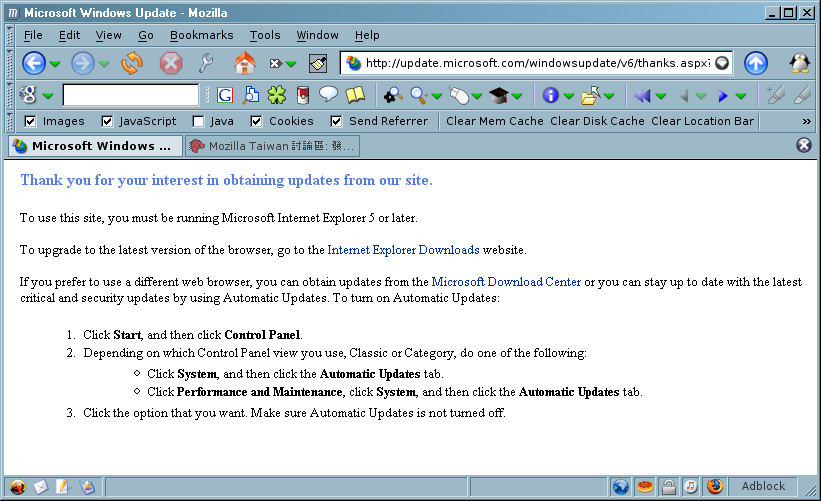This screenshot has width=821, height=501.
Task: Click the Back navigation arrow
Action: [33, 63]
